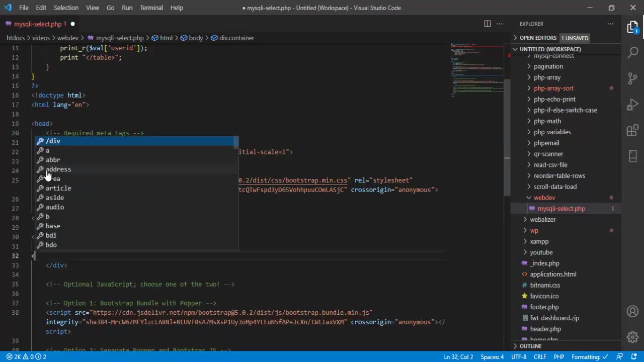Switch to mysqli-select.php editor tab
The width and height of the screenshot is (644, 362).
pos(39,24)
